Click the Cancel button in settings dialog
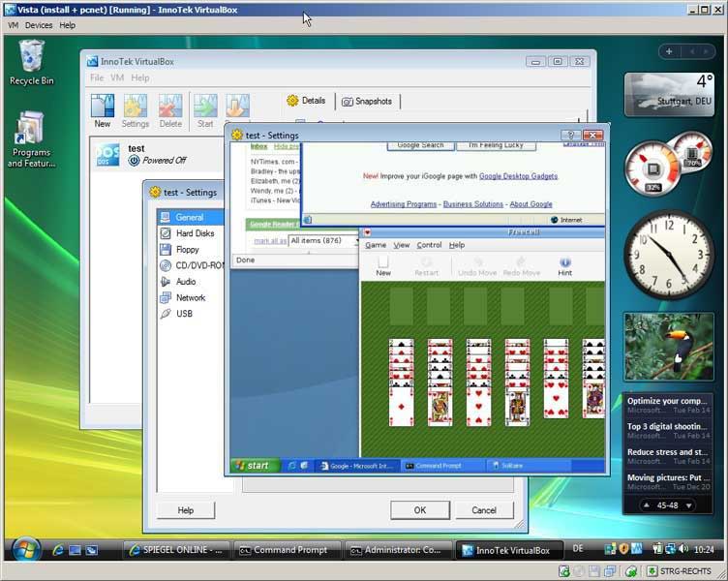This screenshot has height=581, width=728. (x=484, y=510)
